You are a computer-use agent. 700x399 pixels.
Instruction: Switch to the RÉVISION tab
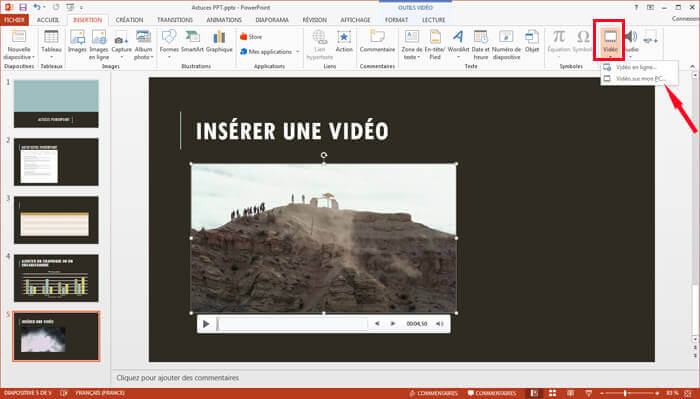(314, 20)
